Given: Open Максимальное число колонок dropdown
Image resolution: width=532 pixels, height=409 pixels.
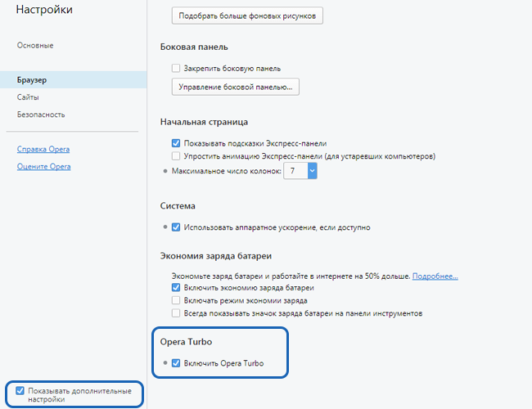Looking at the screenshot, I should coord(300,171).
